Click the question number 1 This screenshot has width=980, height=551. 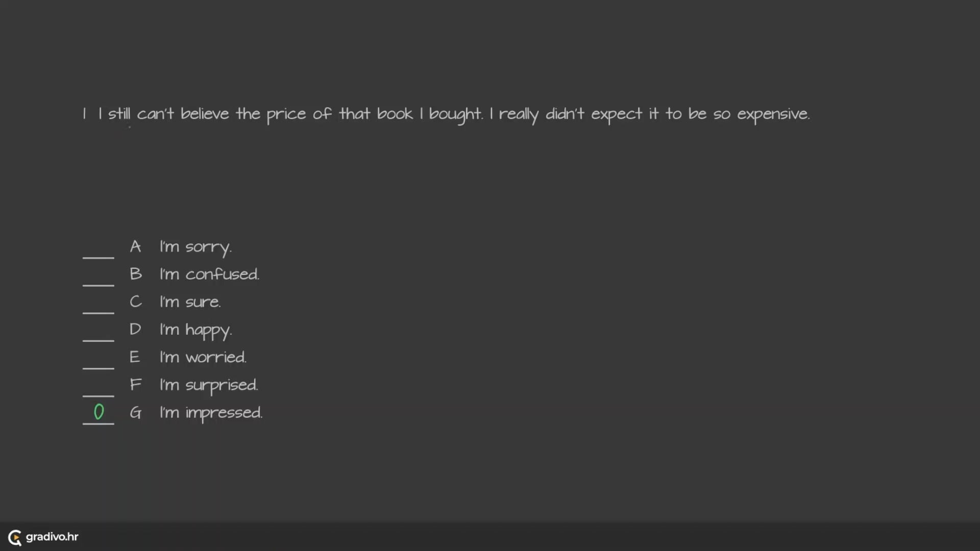pos(84,114)
